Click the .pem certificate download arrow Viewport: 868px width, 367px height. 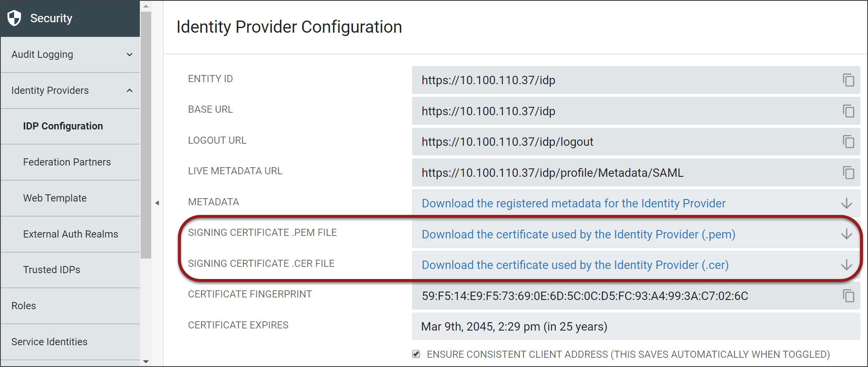(847, 234)
